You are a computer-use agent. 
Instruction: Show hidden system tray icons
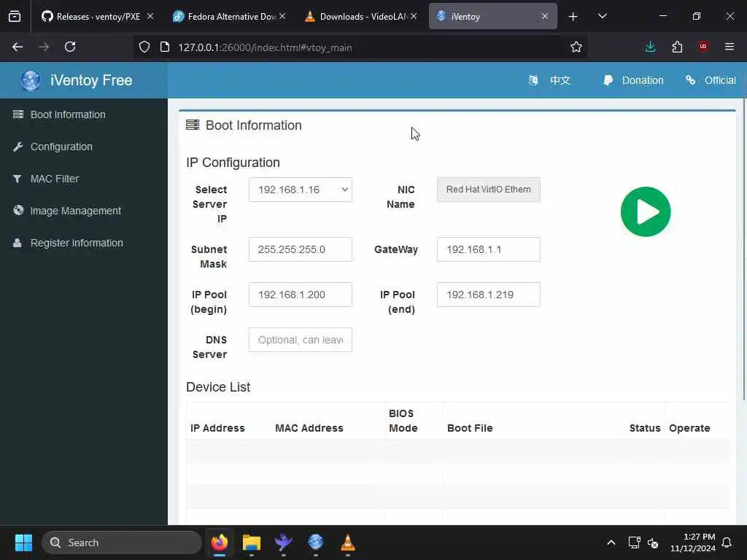(x=611, y=542)
